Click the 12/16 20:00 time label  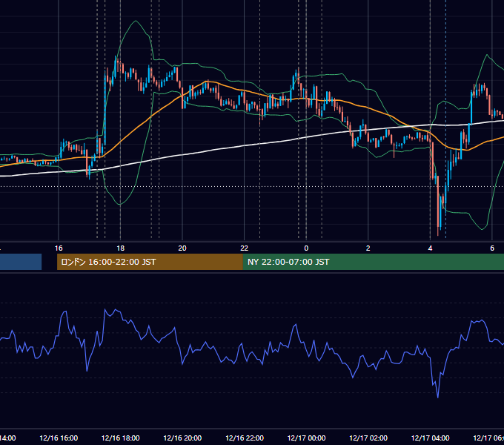coord(182,438)
